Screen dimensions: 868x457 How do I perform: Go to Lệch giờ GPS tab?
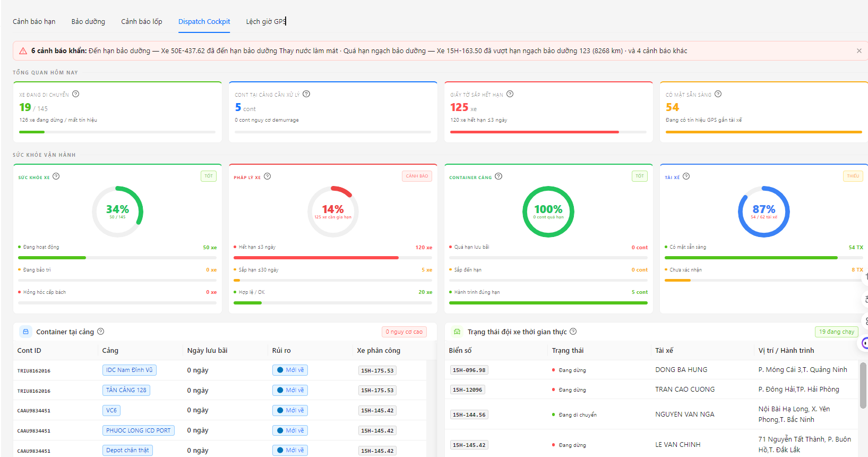[266, 22]
